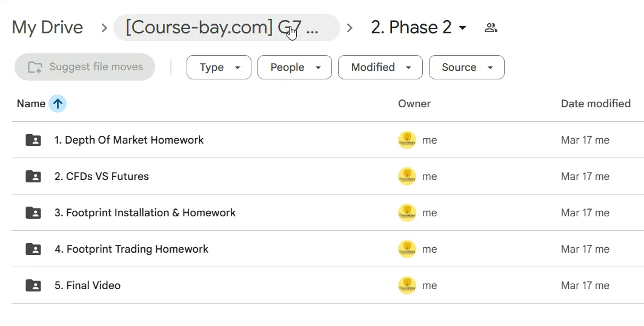Click the Name column header
The height and width of the screenshot is (326, 644).
pyautogui.click(x=31, y=104)
